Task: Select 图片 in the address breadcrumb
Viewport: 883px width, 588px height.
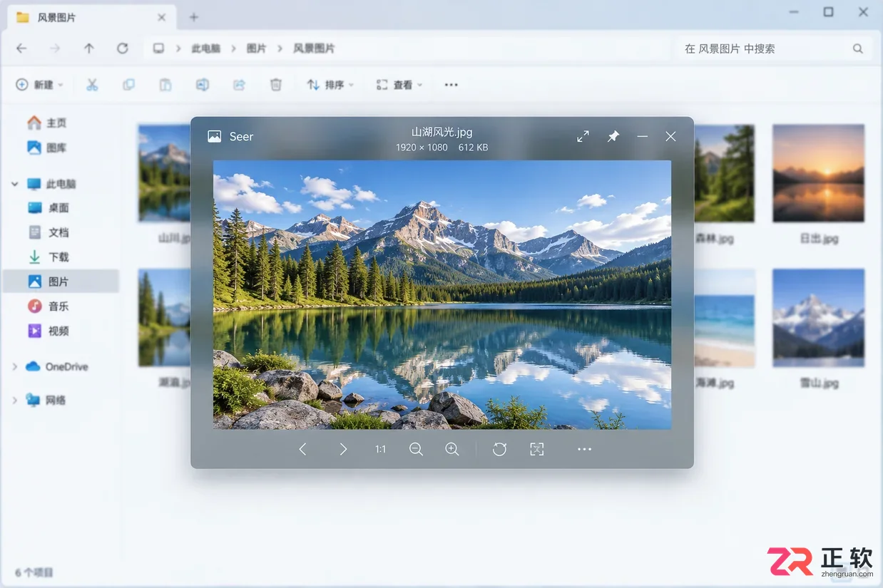Action: pos(256,48)
